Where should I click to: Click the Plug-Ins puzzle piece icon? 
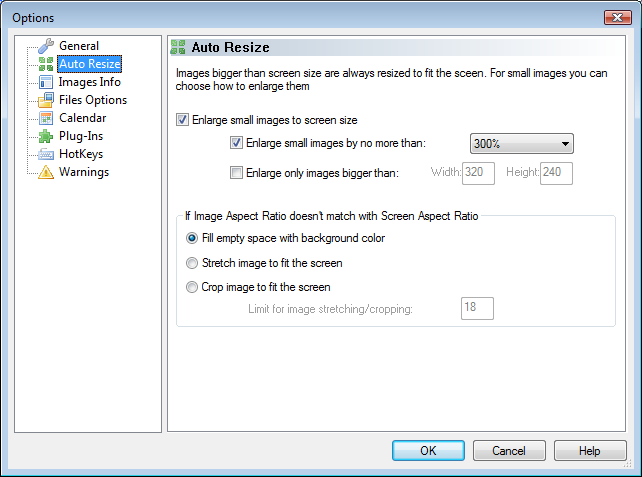pyautogui.click(x=46, y=136)
